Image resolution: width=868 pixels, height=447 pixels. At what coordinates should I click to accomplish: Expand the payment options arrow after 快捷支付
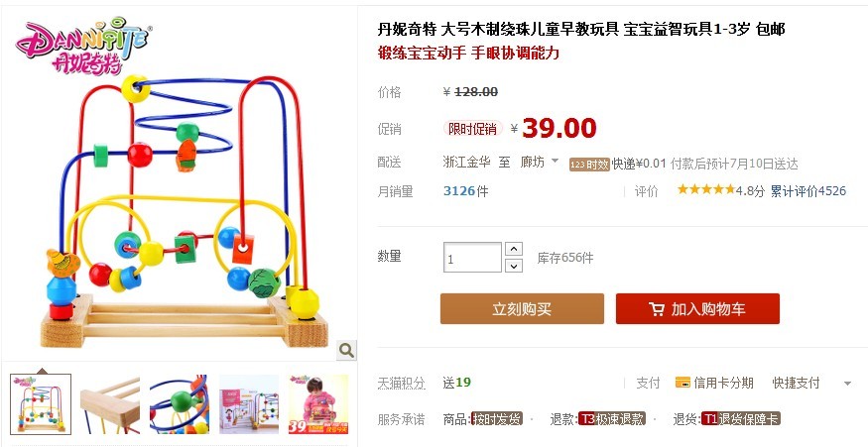click(x=847, y=384)
